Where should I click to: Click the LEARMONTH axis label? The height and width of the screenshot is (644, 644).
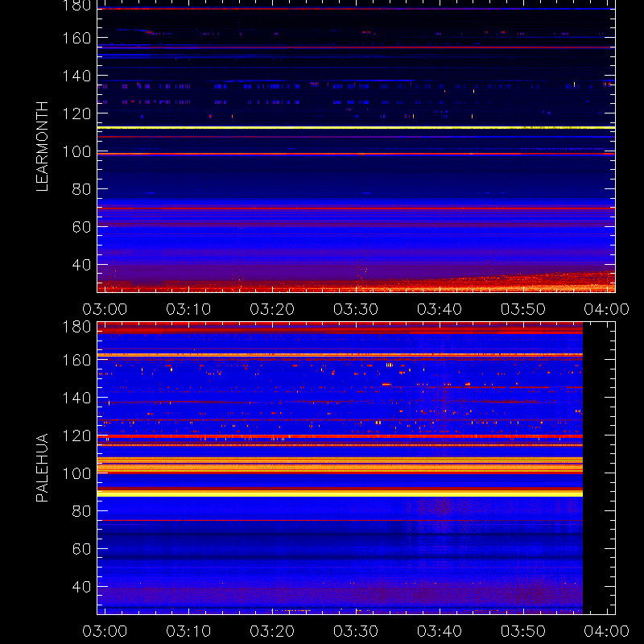(42, 147)
